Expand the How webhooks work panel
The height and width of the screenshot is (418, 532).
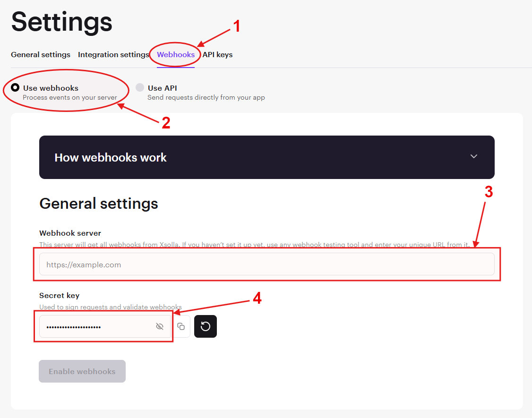pos(267,157)
